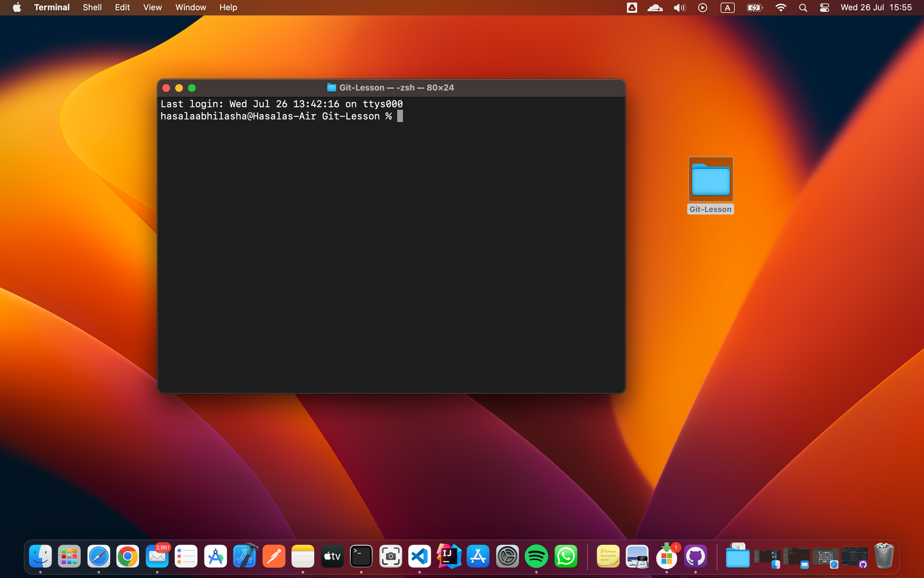Open Stickies from the Dock
This screenshot has height=578, width=924.
pyautogui.click(x=608, y=556)
